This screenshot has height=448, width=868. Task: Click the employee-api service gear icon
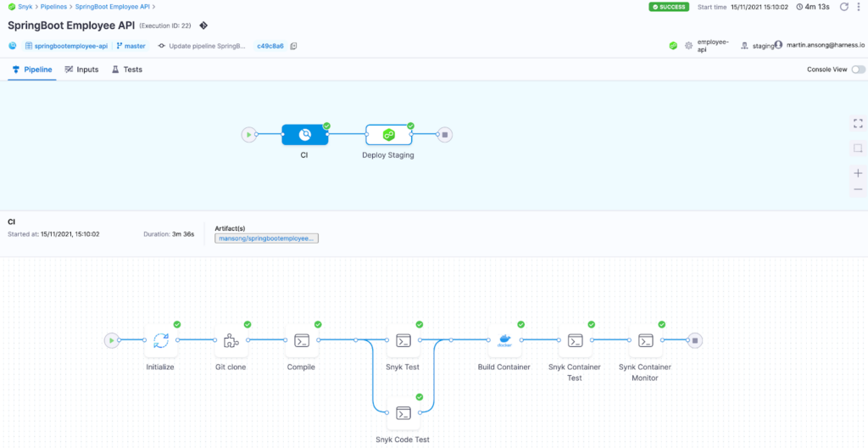[688, 46]
